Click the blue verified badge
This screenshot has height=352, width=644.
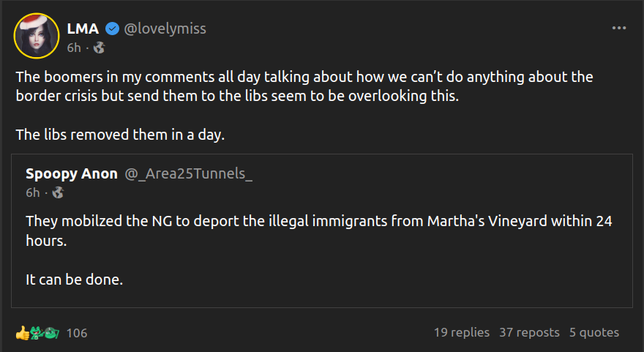[x=112, y=29]
